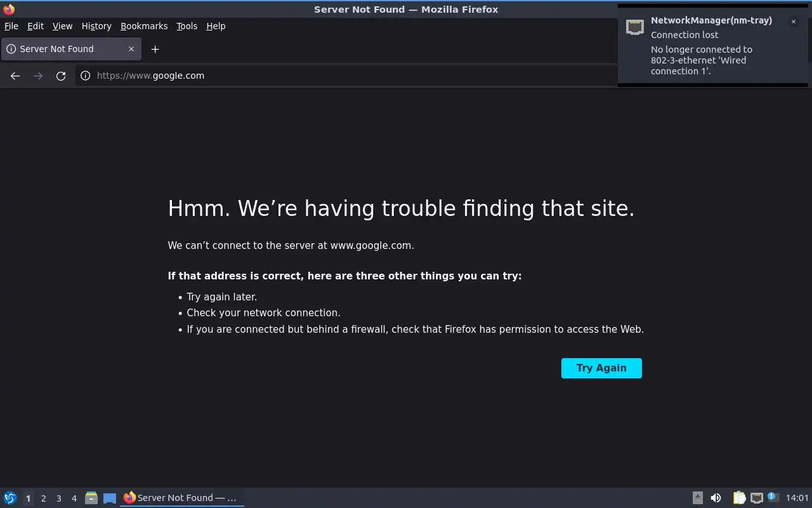The height and width of the screenshot is (508, 812).
Task: Switch to workspace 2
Action: click(x=43, y=498)
